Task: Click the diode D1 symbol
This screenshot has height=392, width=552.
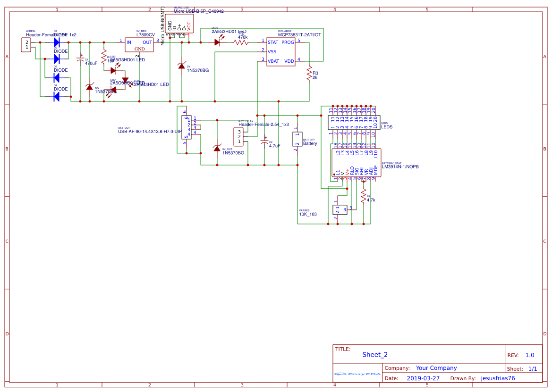Action: (x=56, y=42)
